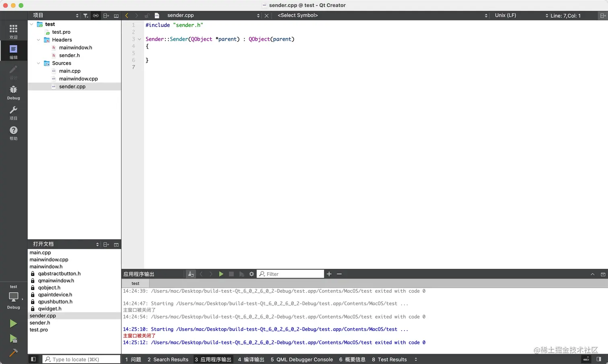The height and width of the screenshot is (364, 608).
Task: Open the Help (帮助) mode
Action: coord(13,133)
